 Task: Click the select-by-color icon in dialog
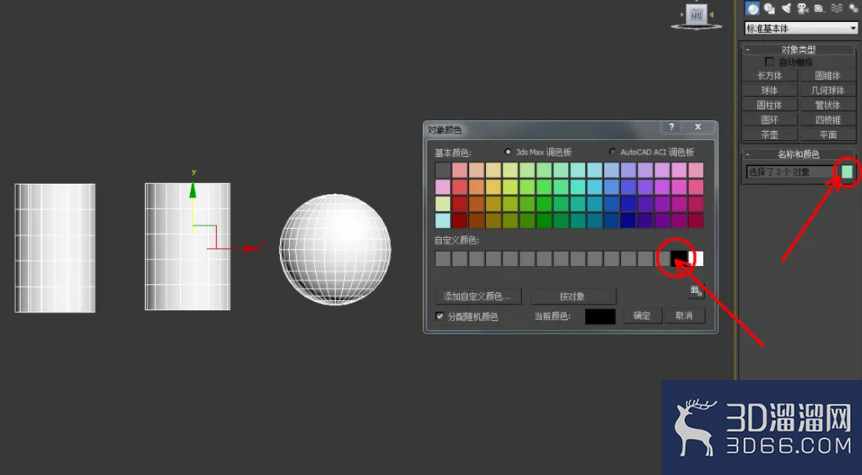[x=697, y=291]
